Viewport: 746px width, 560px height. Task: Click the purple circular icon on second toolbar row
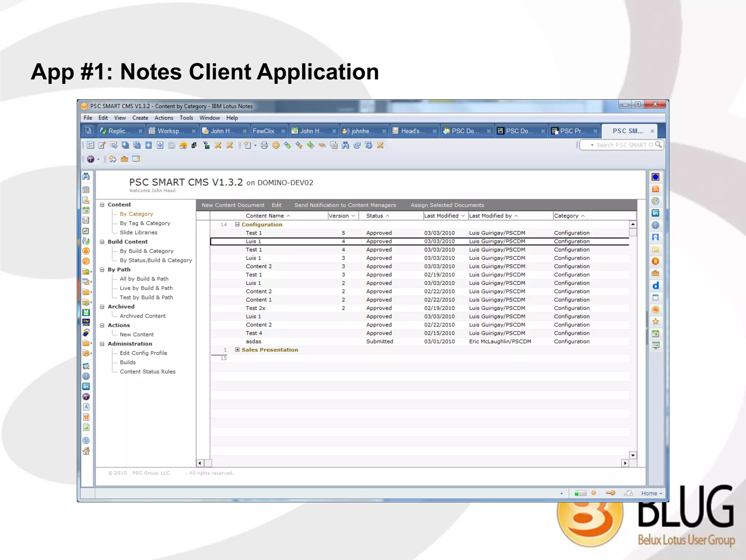pyautogui.click(x=90, y=159)
